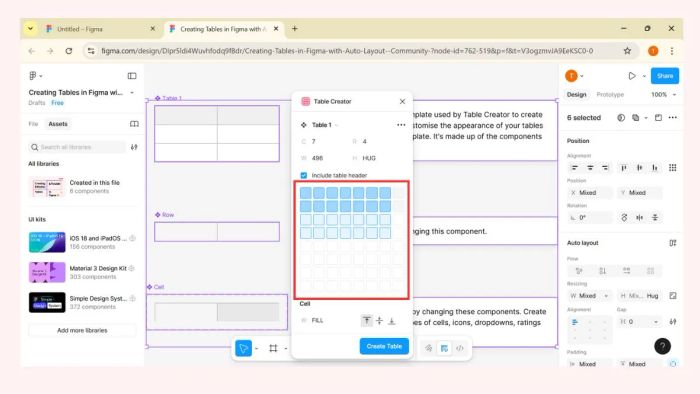This screenshot has height=394, width=700.
Task: Open the iOS 18 and iPadOS UI kit
Action: 82,242
